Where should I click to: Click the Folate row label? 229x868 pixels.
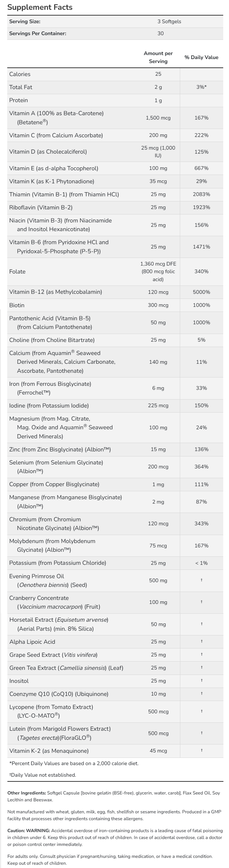(x=17, y=271)
